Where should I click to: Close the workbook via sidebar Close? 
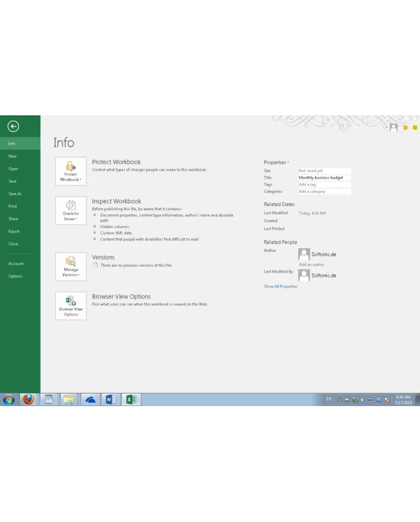click(x=20, y=244)
